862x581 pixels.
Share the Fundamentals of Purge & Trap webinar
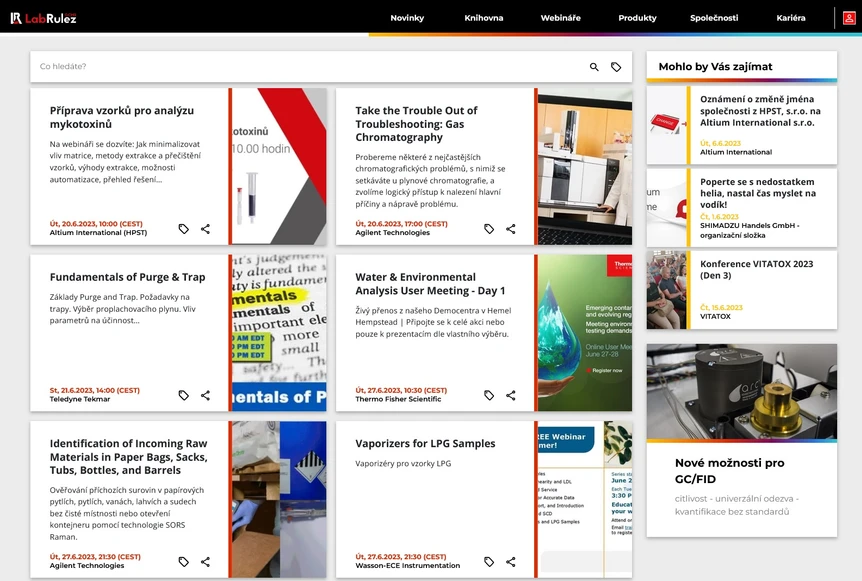pos(206,395)
